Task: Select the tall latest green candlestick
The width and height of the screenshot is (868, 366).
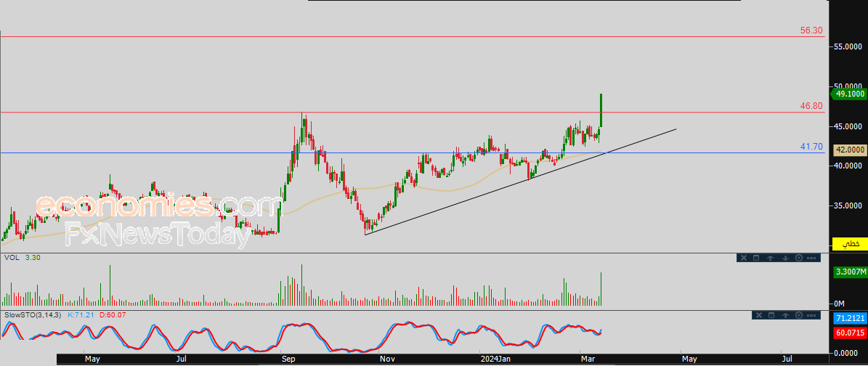Action: pyautogui.click(x=601, y=110)
